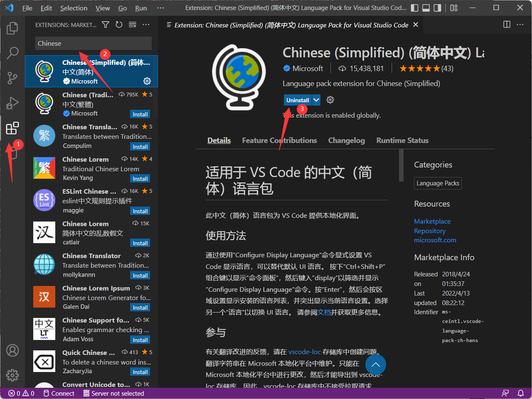Open Extensions panel more actions ellipsis

tap(146, 25)
